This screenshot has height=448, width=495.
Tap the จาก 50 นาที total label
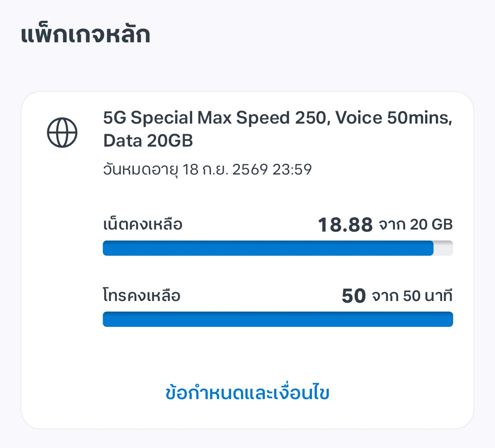click(412, 296)
